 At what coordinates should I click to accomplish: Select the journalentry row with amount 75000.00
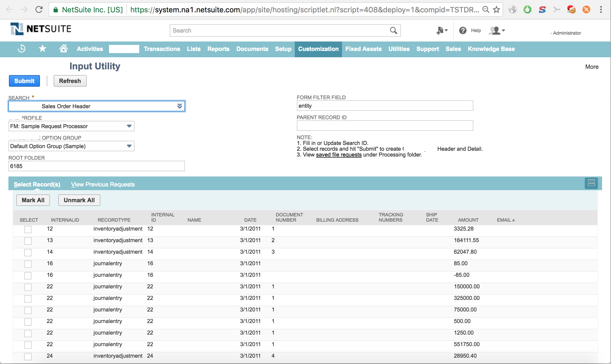click(x=28, y=310)
